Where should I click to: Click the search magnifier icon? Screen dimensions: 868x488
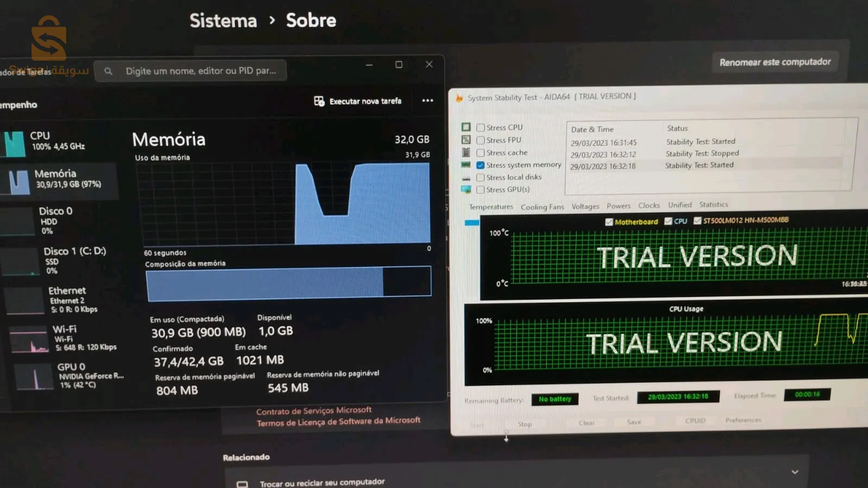coord(109,71)
